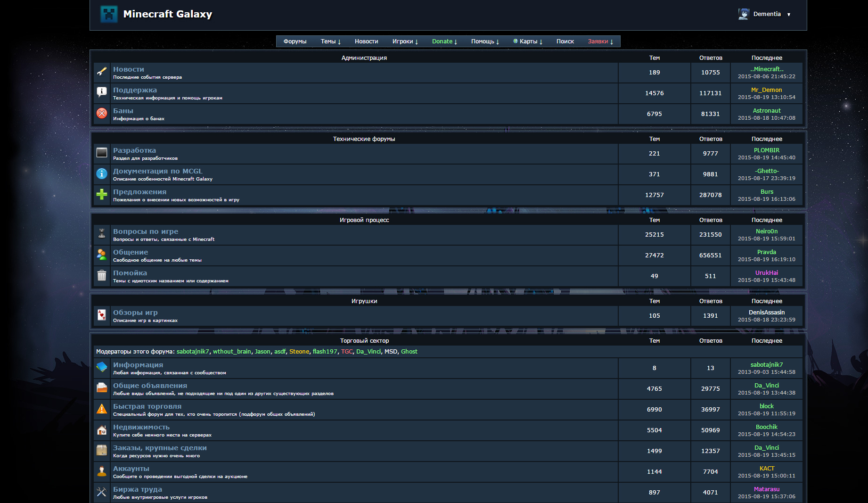Open the Баны forum link
868x503 pixels.
[x=123, y=111]
